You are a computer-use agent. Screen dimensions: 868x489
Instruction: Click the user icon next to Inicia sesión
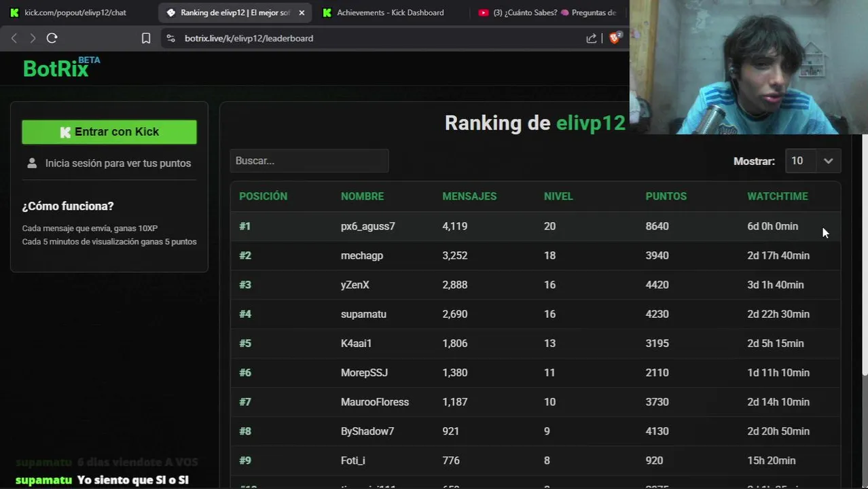(x=32, y=163)
